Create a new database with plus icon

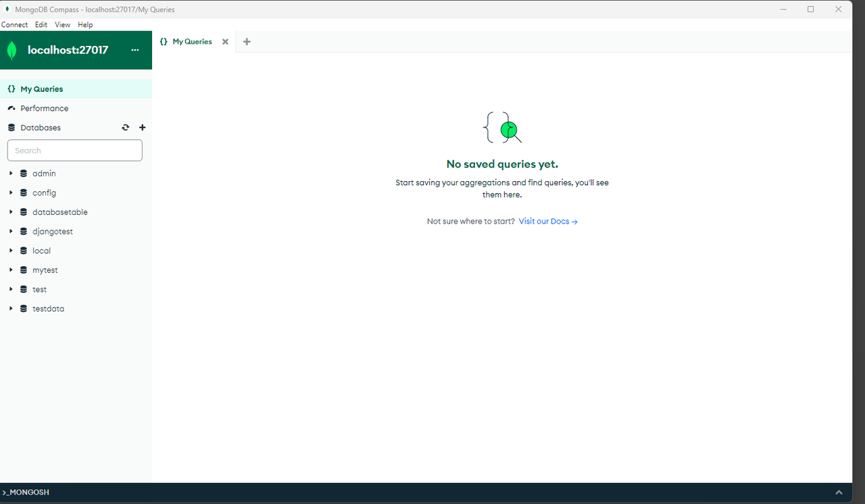click(x=142, y=128)
